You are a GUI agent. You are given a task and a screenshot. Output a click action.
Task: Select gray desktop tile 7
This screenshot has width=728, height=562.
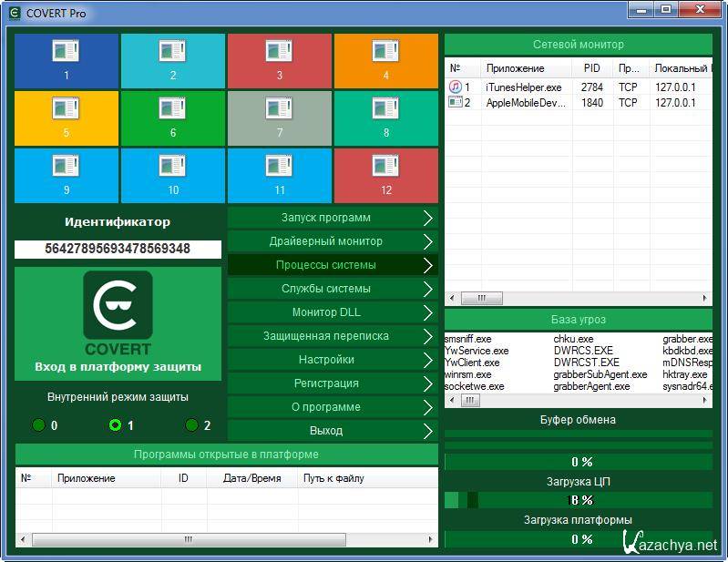(280, 117)
